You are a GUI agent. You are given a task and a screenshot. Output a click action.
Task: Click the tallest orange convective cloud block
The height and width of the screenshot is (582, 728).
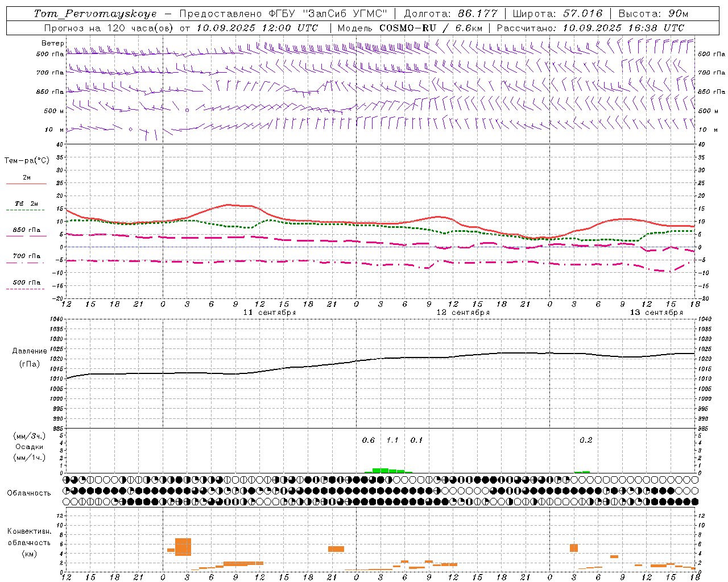(x=183, y=547)
